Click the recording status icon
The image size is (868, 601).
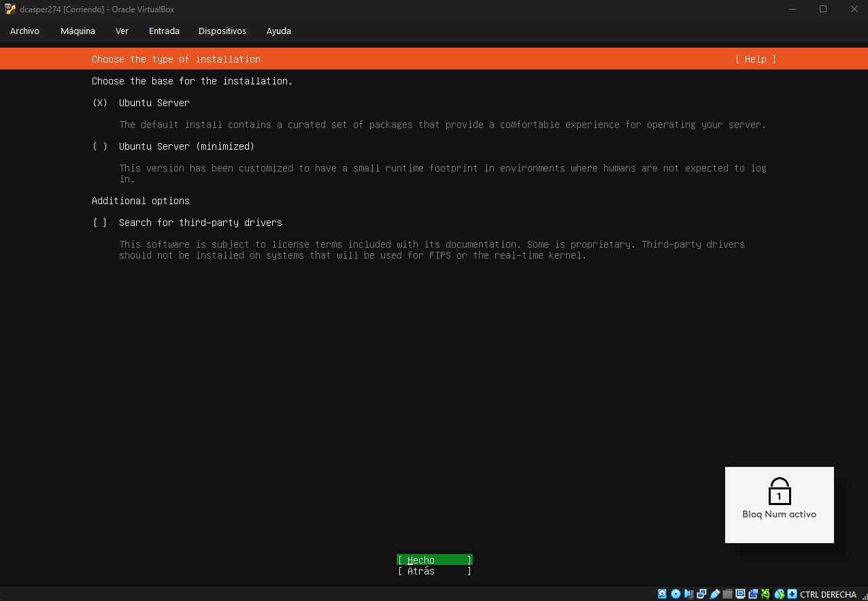click(x=753, y=594)
